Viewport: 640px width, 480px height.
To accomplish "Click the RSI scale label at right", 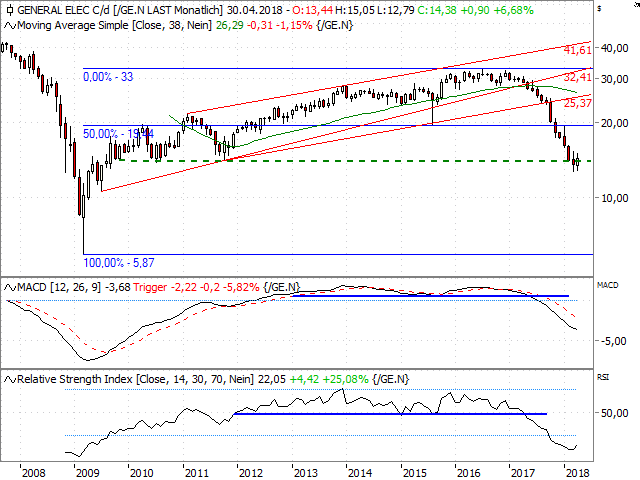I will pos(603,377).
